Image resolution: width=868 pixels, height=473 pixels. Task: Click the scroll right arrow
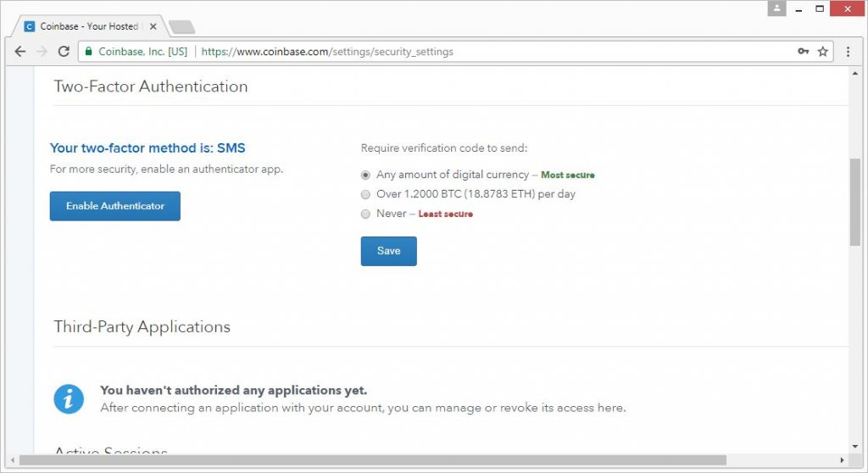pos(842,460)
